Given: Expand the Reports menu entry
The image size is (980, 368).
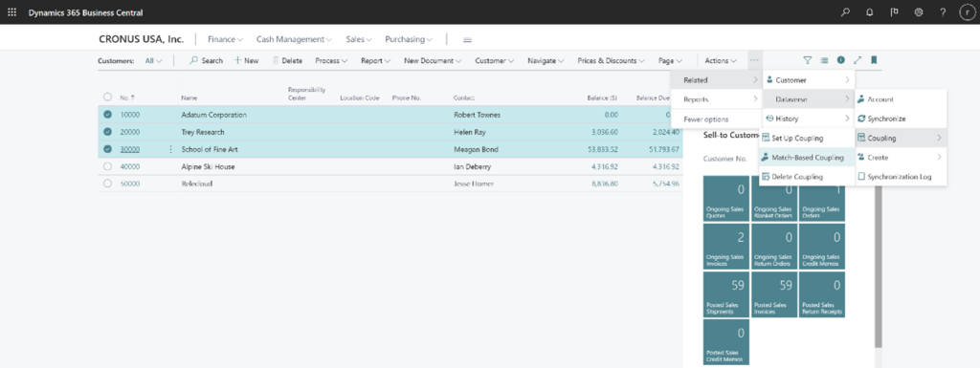Looking at the screenshot, I should (x=716, y=99).
